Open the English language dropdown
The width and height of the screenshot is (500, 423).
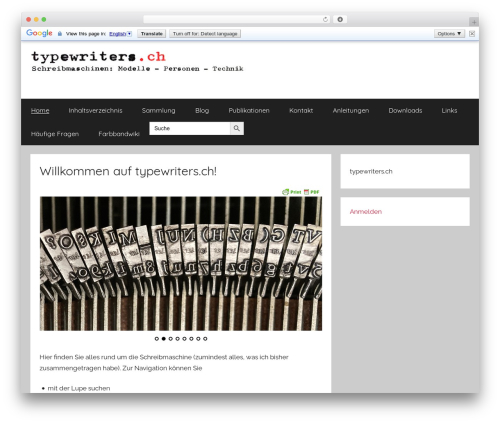pyautogui.click(x=120, y=34)
